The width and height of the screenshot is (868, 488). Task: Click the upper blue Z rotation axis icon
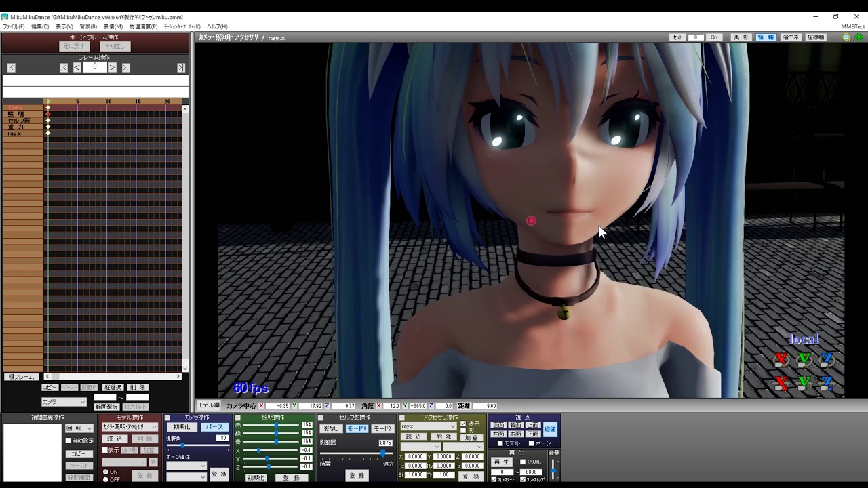[x=827, y=359]
